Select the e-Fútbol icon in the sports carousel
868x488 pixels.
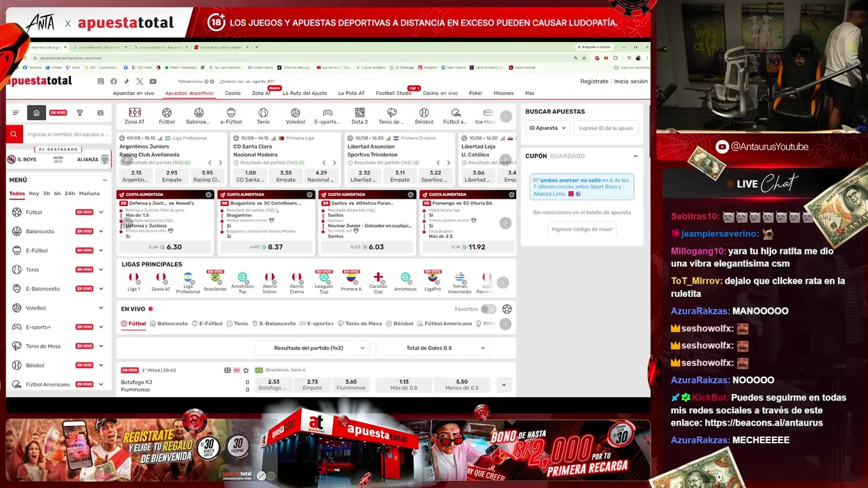pos(231,113)
